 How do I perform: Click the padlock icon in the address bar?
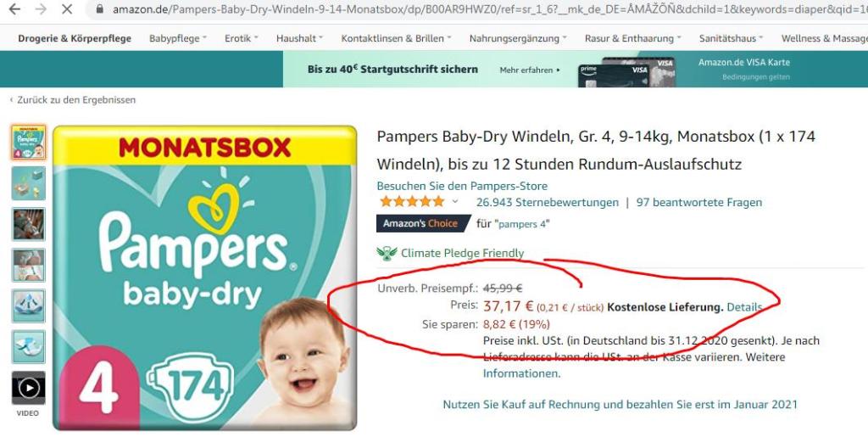[100, 9]
